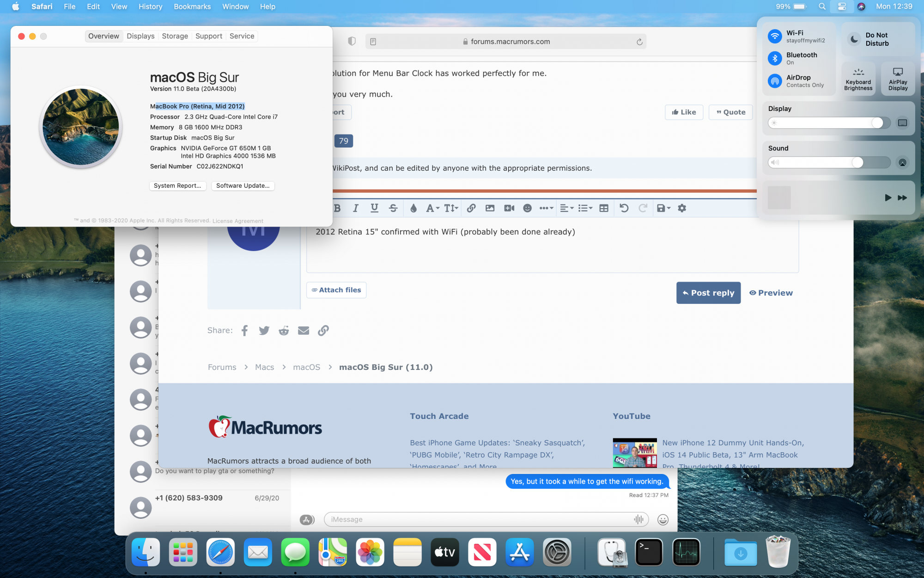This screenshot has width=924, height=578.
Task: Toggle italic formatting in the editor
Action: click(x=355, y=208)
